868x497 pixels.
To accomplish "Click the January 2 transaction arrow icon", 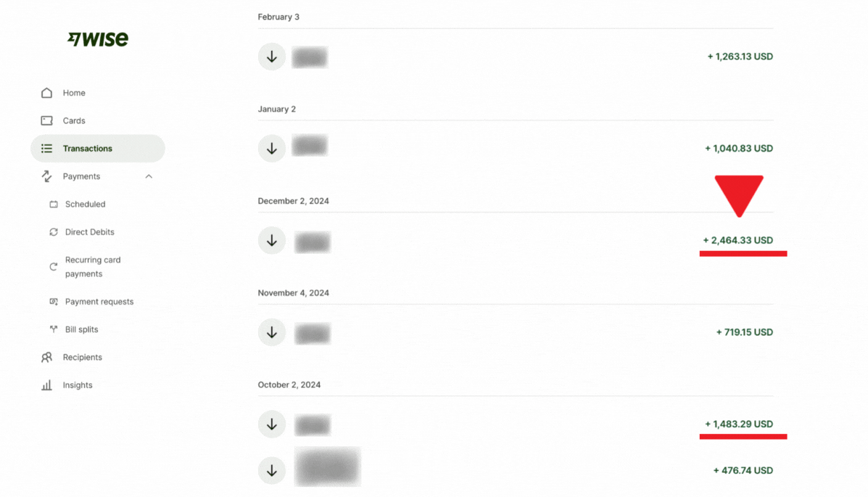I will tap(272, 149).
